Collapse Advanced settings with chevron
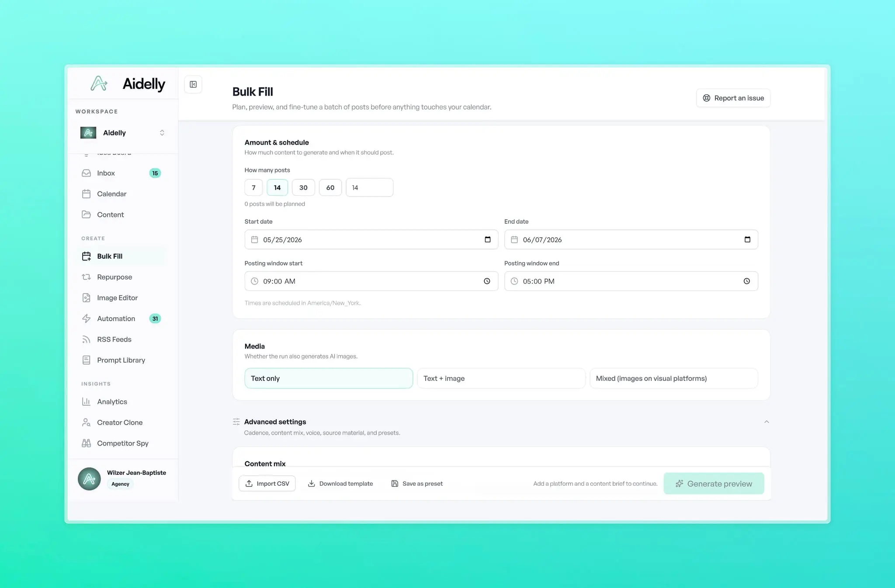 click(767, 422)
